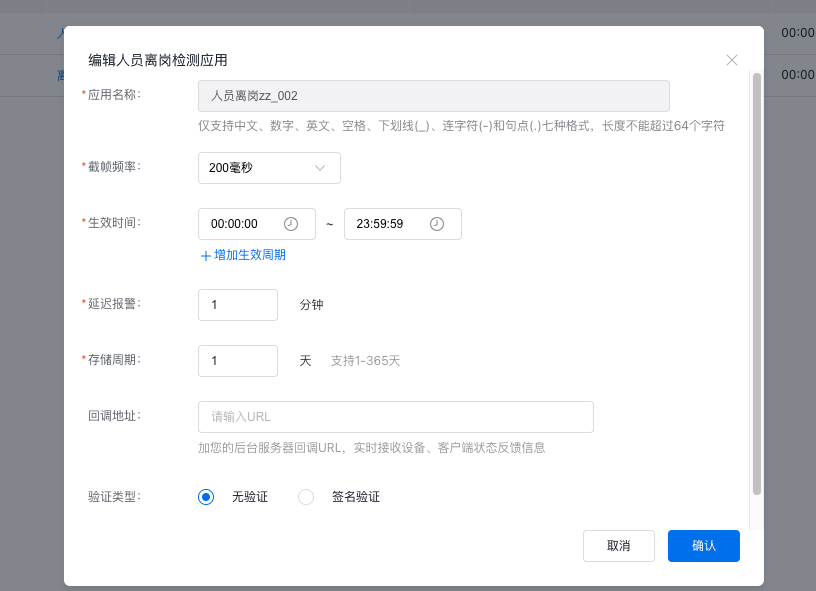
Task: Click the 确认 button
Action: (704, 546)
